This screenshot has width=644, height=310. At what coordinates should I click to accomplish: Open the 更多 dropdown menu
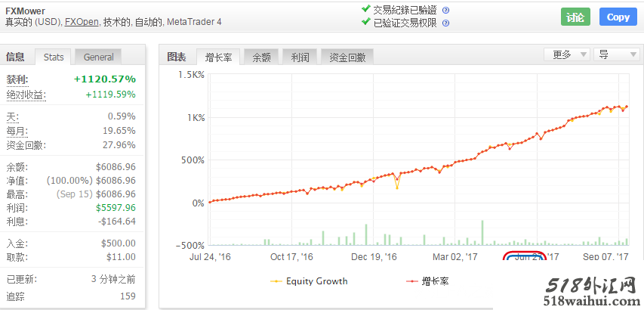click(x=567, y=55)
